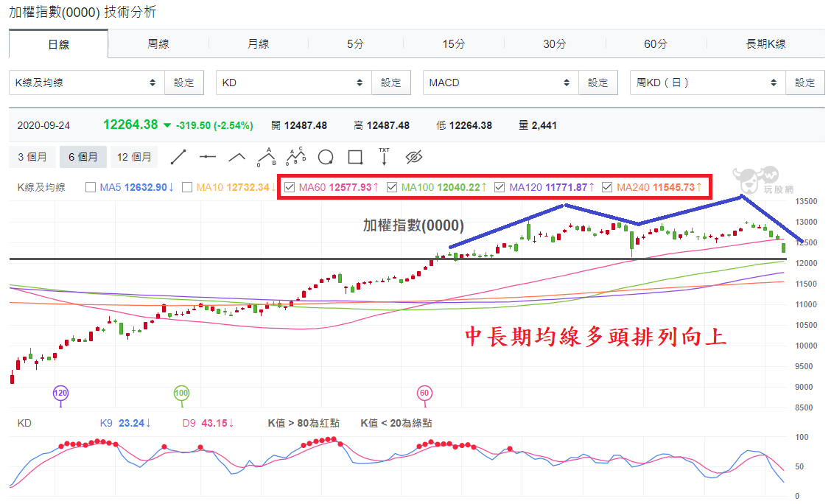Switch to the 月線 tab
The height and width of the screenshot is (504, 834).
(x=259, y=44)
